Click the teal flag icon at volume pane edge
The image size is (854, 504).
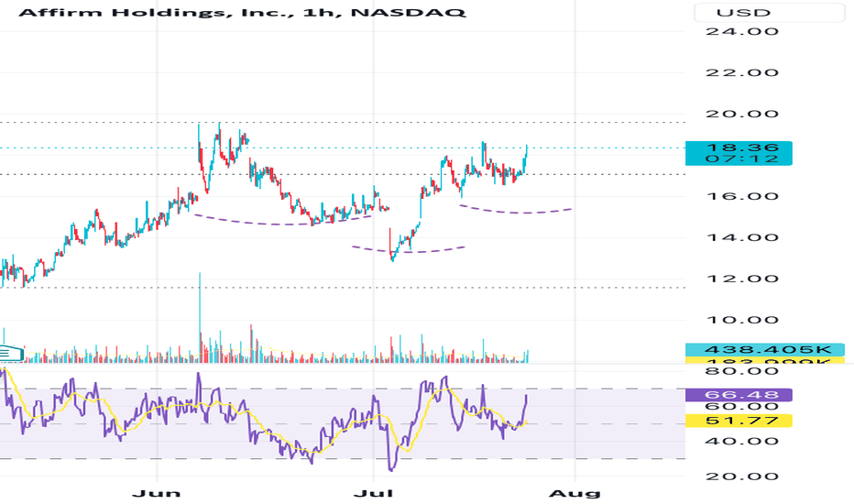11,354
